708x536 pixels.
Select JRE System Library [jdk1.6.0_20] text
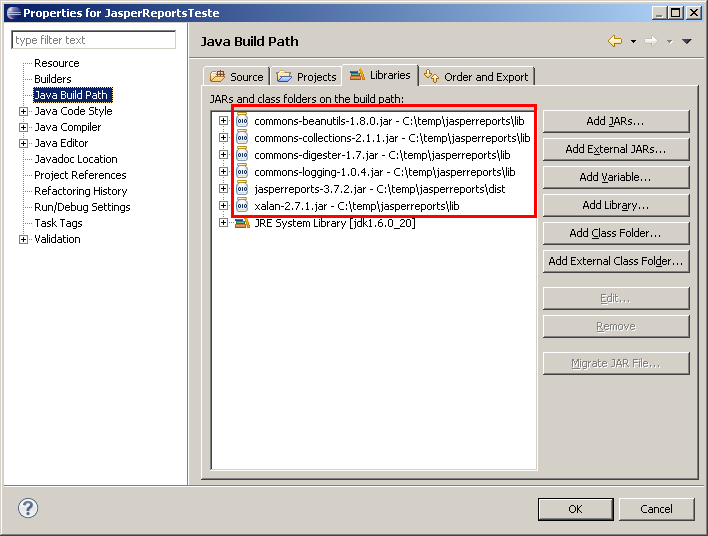click(x=335, y=223)
